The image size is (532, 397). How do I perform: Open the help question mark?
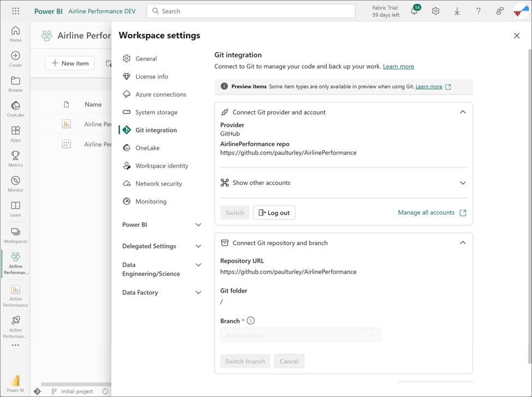[479, 11]
